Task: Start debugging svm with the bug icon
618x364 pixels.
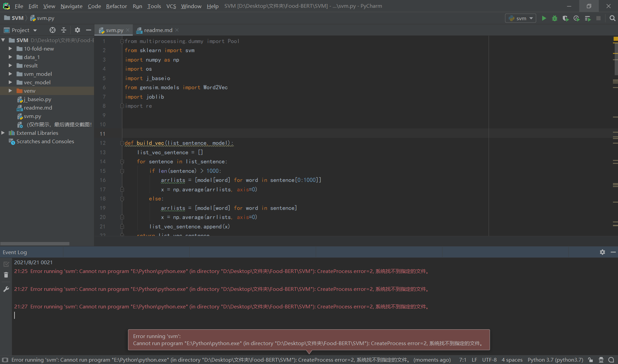Action: (555, 18)
